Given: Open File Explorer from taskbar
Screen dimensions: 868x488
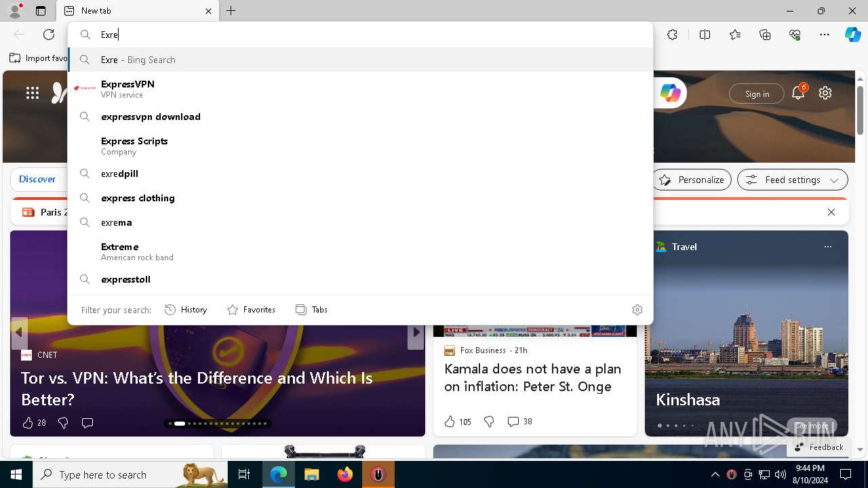Looking at the screenshot, I should (312, 474).
